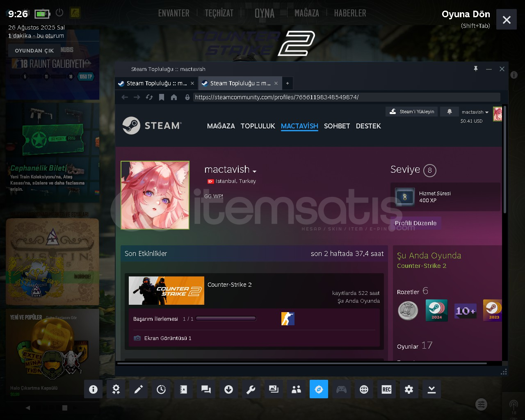This screenshot has width=525, height=420.
Task: Open the controller gamepad icon in overlay toolbar
Action: click(341, 389)
